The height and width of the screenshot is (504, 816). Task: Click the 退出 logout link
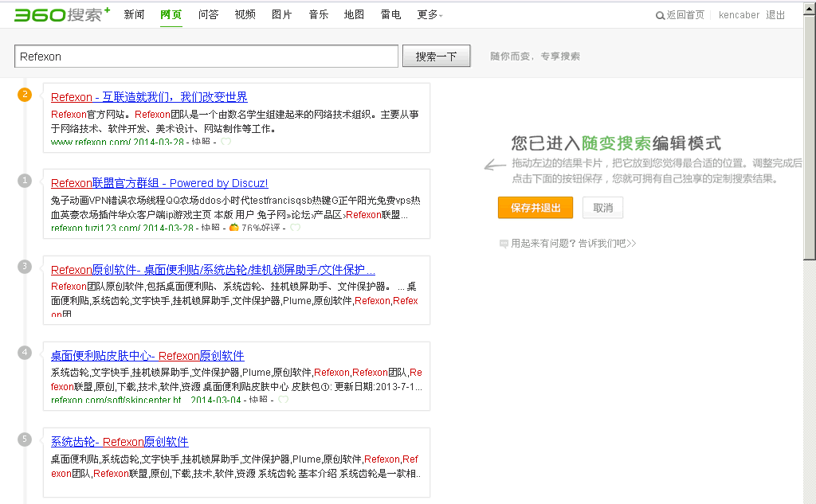(x=775, y=15)
